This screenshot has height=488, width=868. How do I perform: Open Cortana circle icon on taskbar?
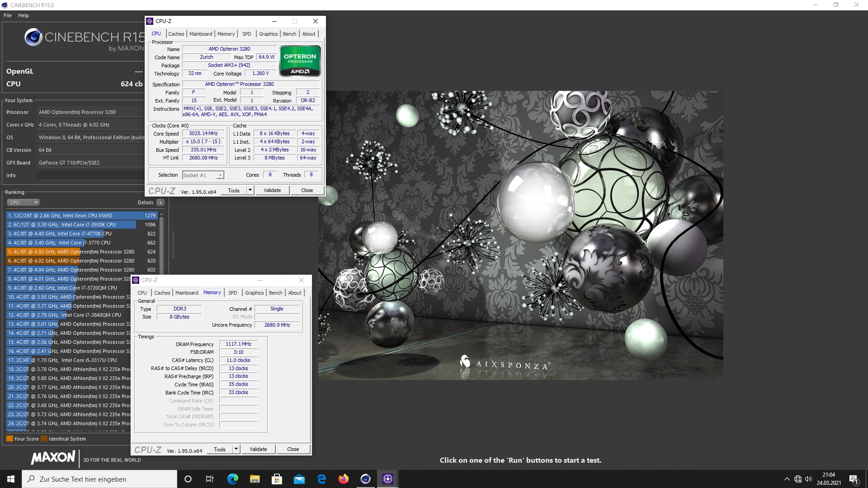(188, 479)
